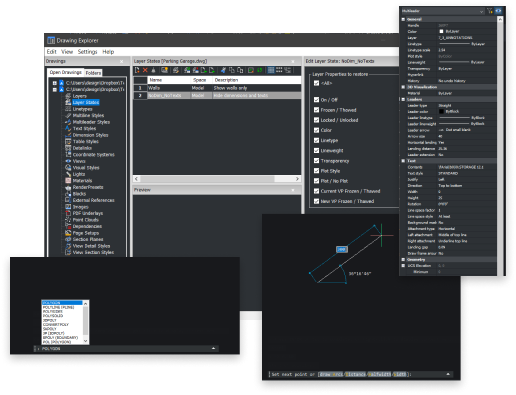This screenshot has height=395, width=516.
Task: Open the Settings menu
Action: coord(87,52)
